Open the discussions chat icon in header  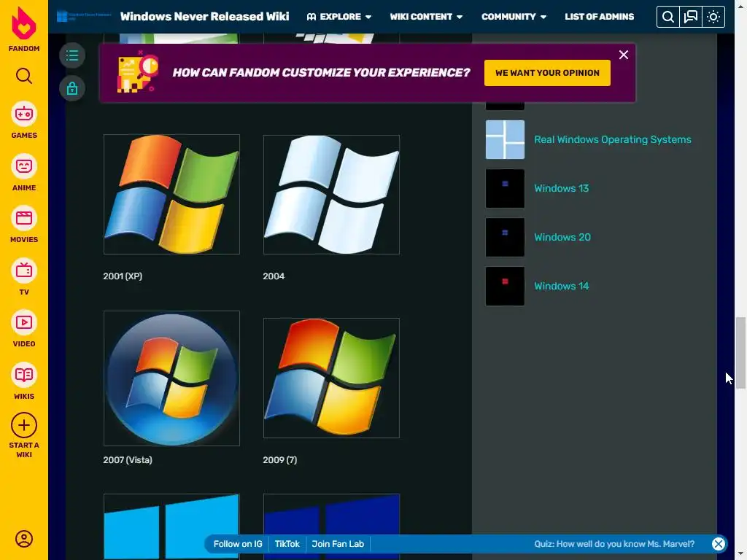tap(690, 17)
